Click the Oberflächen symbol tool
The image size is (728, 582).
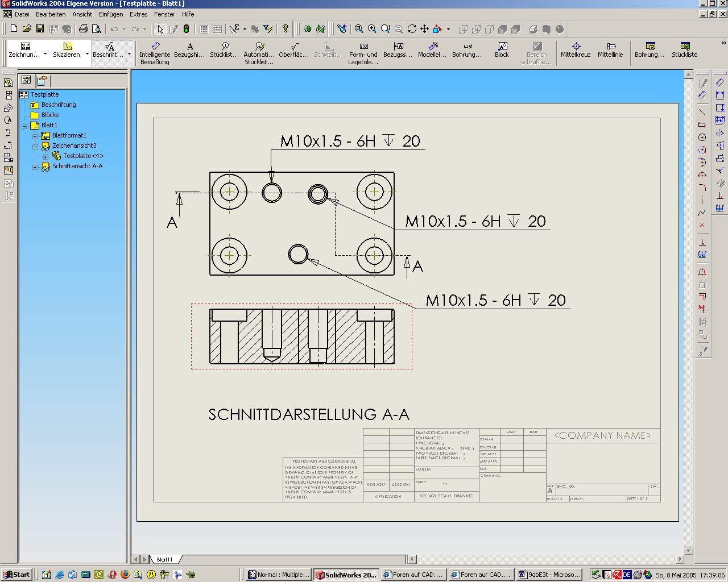[294, 49]
